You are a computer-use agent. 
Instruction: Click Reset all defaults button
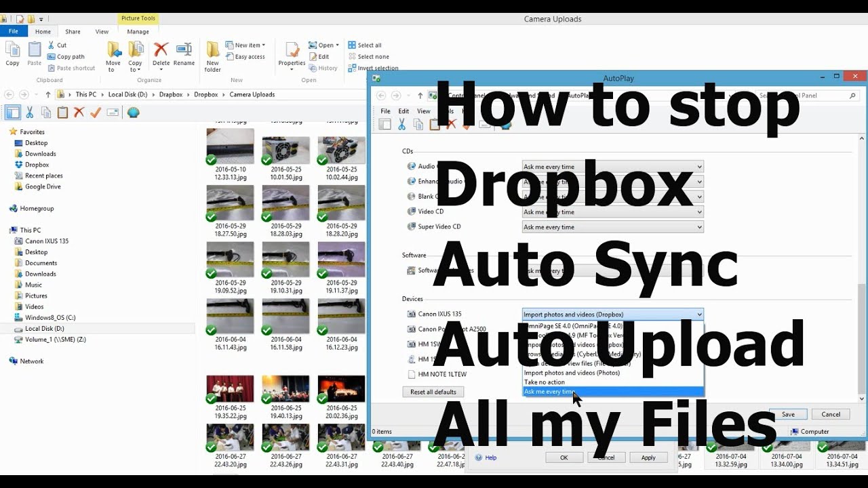tap(433, 392)
